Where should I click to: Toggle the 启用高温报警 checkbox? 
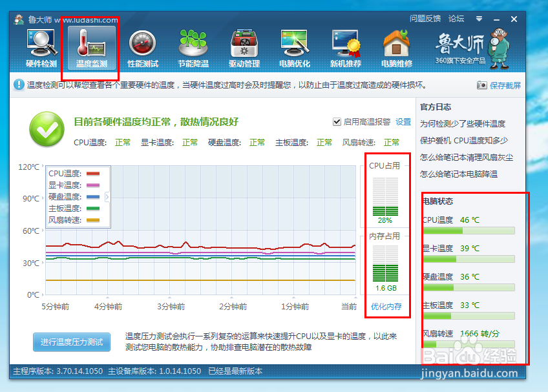(x=337, y=121)
